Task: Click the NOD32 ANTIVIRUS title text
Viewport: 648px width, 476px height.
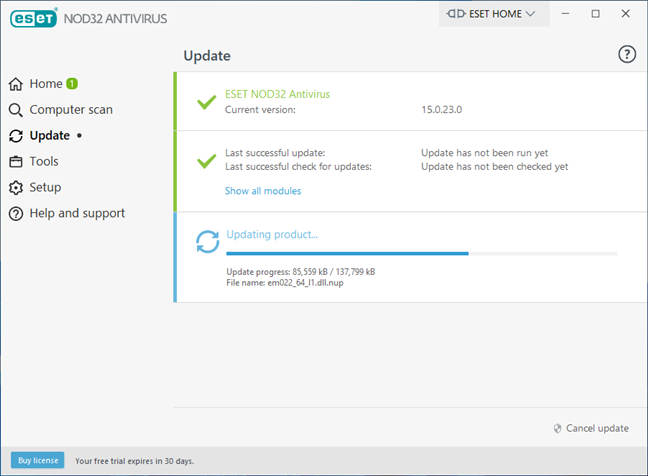Action: click(x=115, y=19)
